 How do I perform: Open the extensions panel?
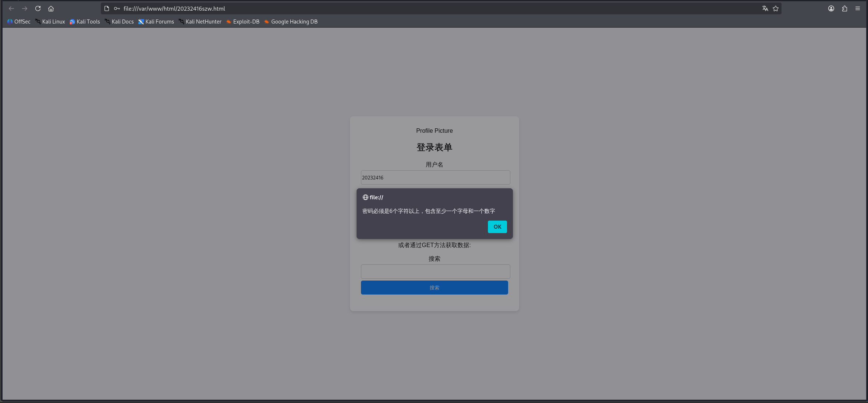(844, 8)
